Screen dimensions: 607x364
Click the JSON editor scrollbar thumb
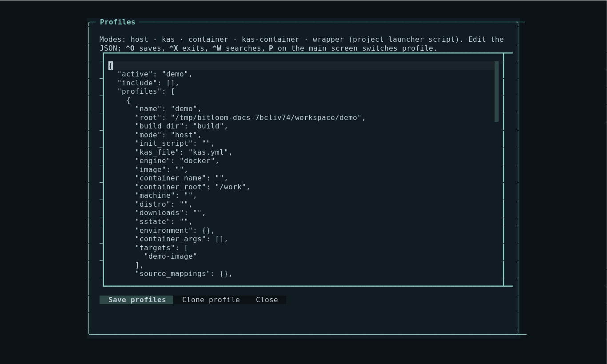click(496, 92)
